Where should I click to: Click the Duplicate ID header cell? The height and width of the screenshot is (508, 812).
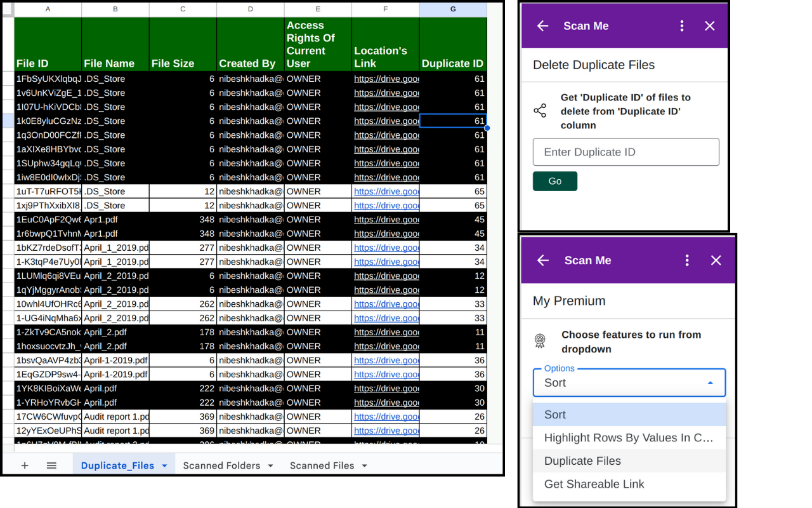pos(453,44)
